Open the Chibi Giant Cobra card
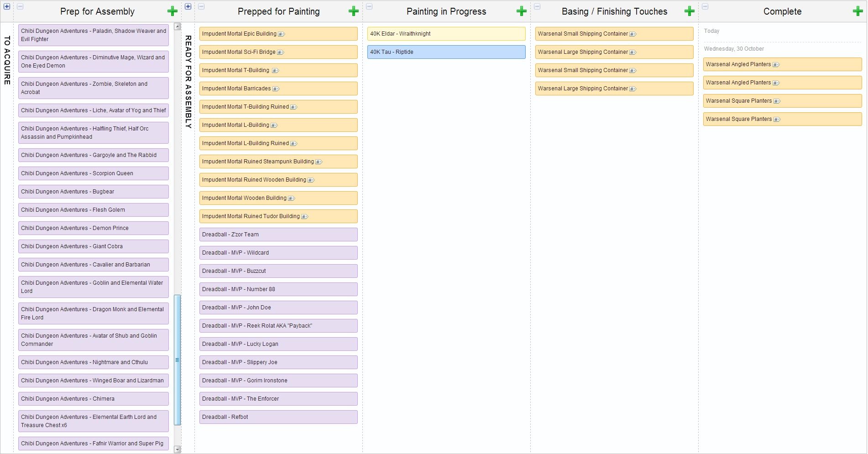This screenshot has width=868, height=454. coord(94,246)
